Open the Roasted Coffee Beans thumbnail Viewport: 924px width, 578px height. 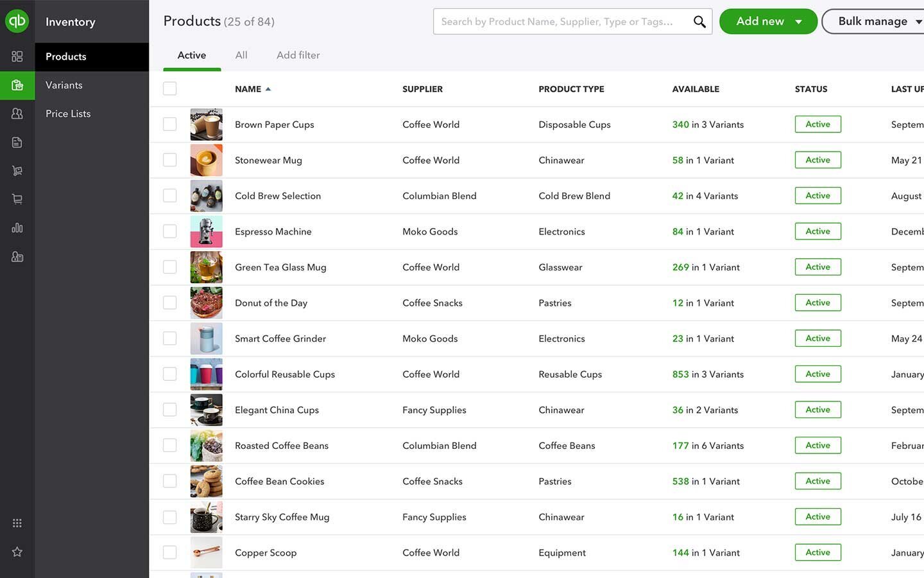coord(206,445)
